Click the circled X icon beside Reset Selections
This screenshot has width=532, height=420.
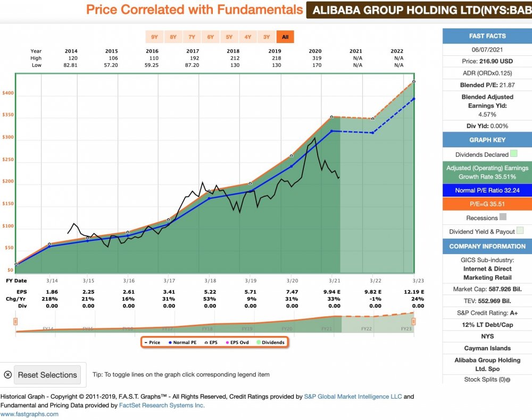(x=7, y=375)
